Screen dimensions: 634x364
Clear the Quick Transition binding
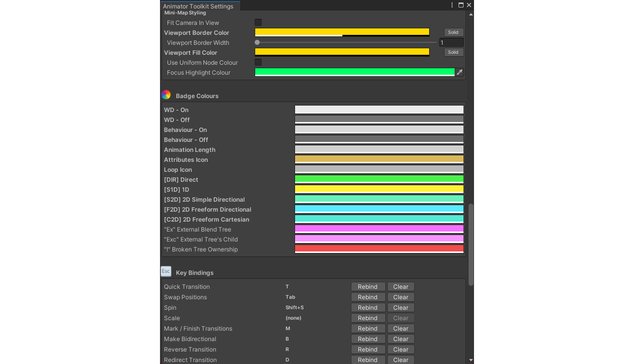click(401, 287)
